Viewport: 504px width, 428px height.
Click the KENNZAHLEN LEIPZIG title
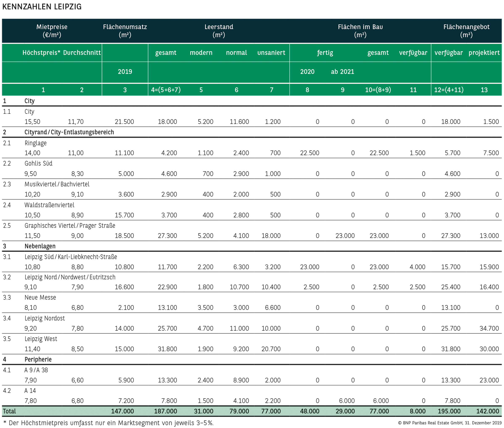[42, 7]
